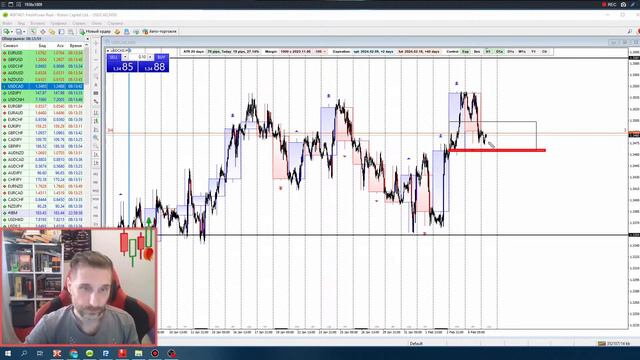Image resolution: width=640 pixels, height=360 pixels.
Task: Select the USDCHF row in Market Watch
Action: [x=43, y=66]
